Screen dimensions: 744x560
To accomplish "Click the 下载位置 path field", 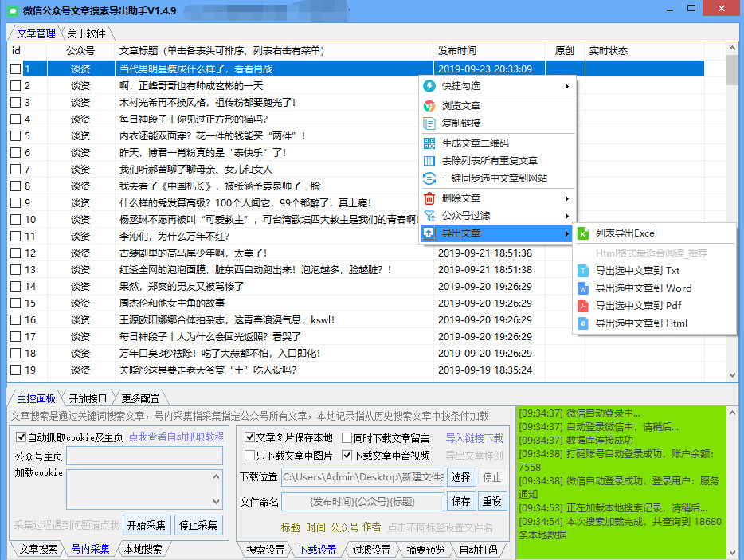I will click(363, 477).
